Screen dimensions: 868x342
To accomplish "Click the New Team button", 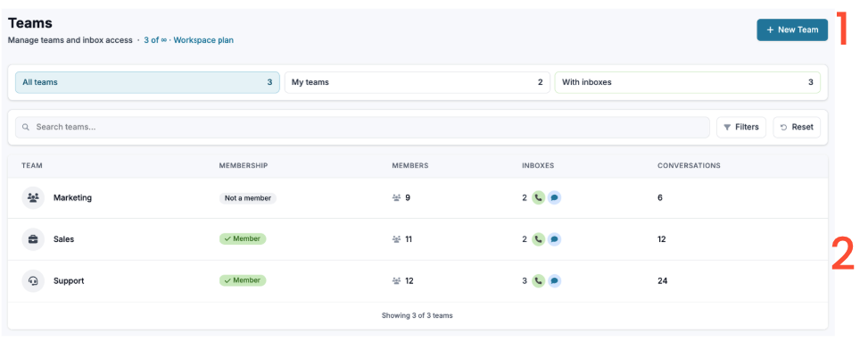I will pos(792,30).
